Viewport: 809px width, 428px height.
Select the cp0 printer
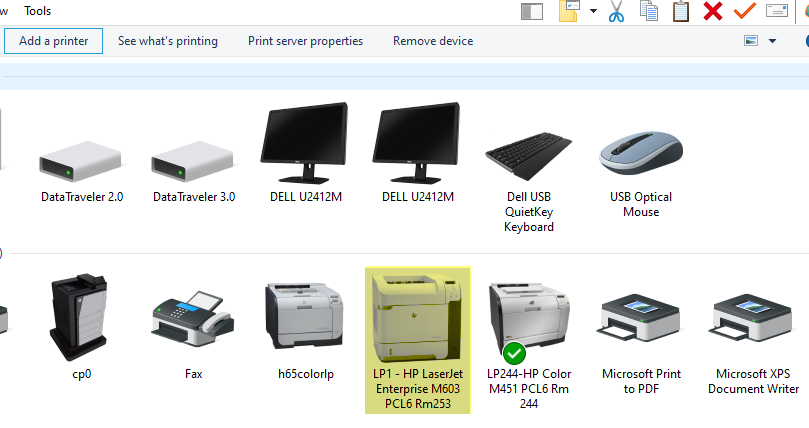(x=82, y=327)
